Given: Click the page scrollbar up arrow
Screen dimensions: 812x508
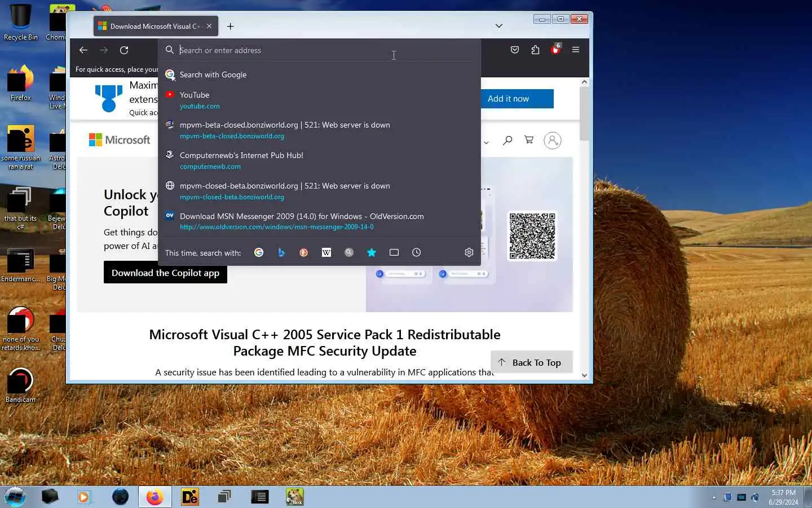Looking at the screenshot, I should coord(584,82).
